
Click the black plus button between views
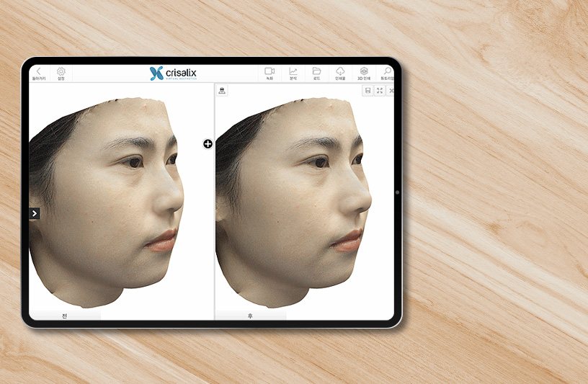coord(208,143)
